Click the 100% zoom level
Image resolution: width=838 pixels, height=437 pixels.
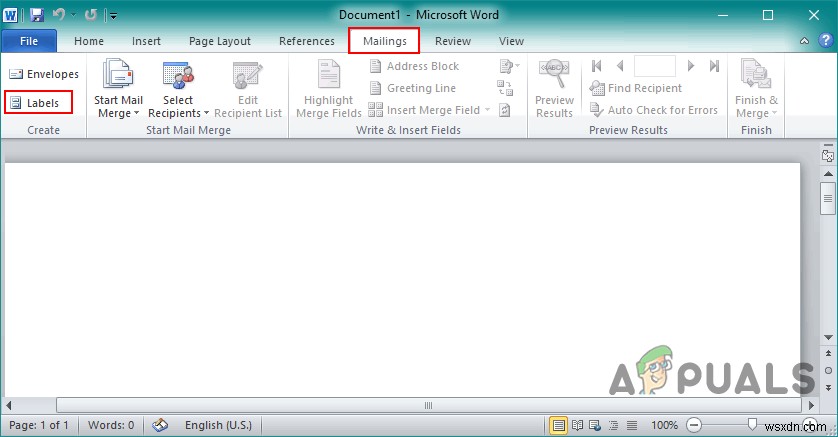click(664, 425)
